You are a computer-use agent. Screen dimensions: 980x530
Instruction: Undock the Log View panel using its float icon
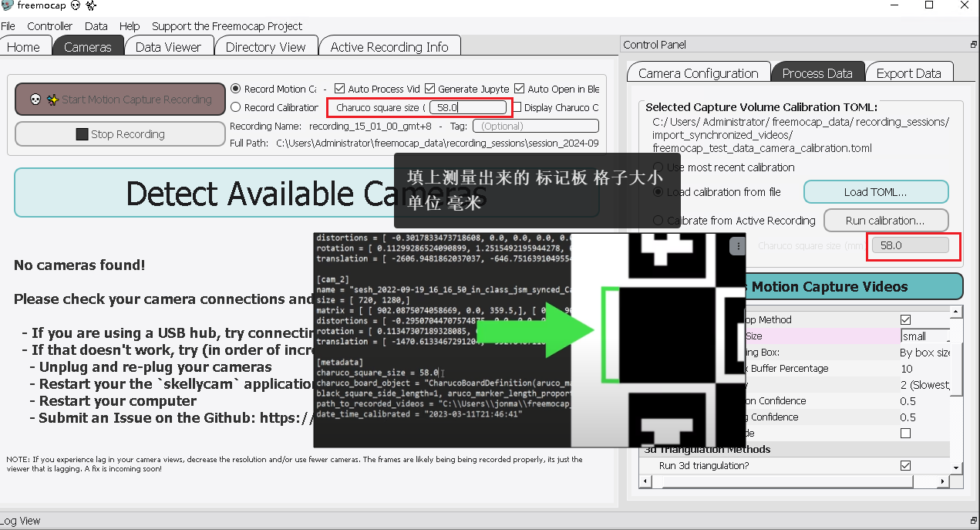974,522
